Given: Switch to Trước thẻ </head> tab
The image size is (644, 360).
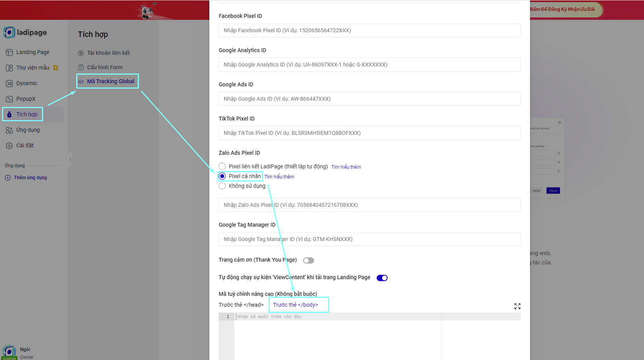Looking at the screenshot, I should pos(241,305).
